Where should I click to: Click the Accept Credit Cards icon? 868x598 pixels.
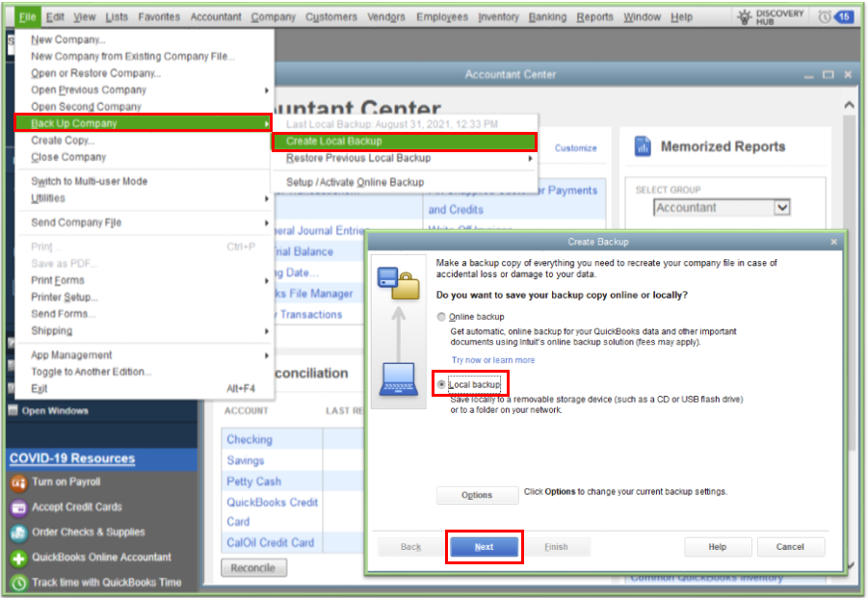19,507
